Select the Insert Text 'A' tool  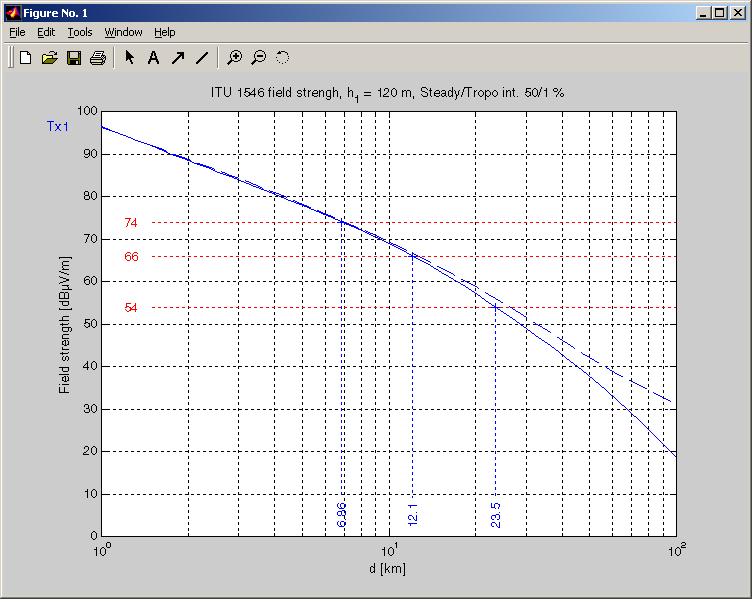(153, 58)
